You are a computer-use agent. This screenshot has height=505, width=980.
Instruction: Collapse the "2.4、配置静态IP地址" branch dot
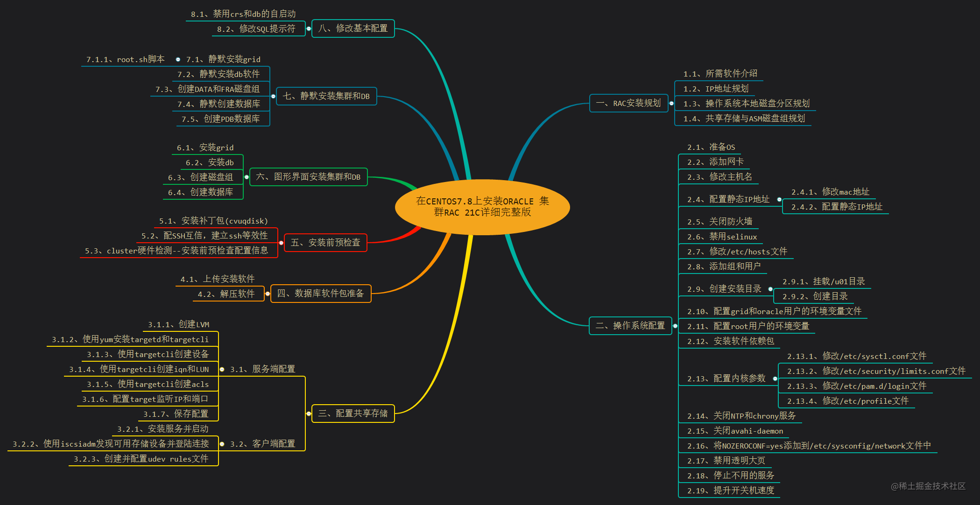point(779,199)
